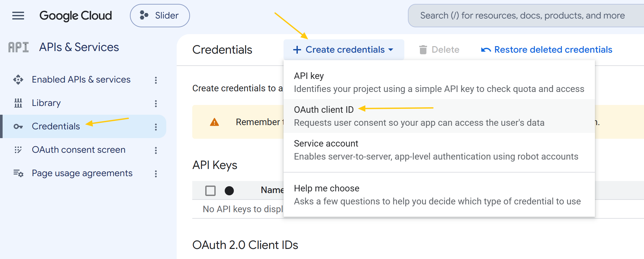Open the three-dot menu beside Credentials
644x259 pixels.
[x=156, y=127]
